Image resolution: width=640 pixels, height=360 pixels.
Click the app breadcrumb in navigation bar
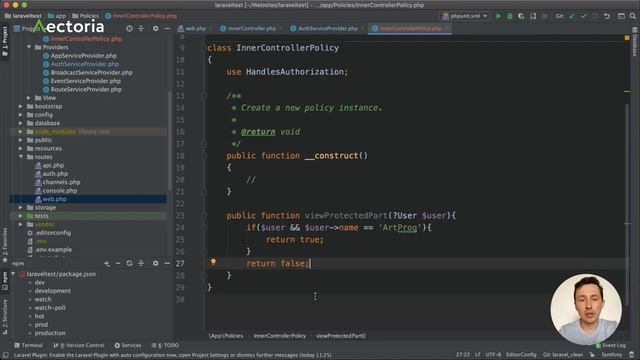tap(57, 16)
